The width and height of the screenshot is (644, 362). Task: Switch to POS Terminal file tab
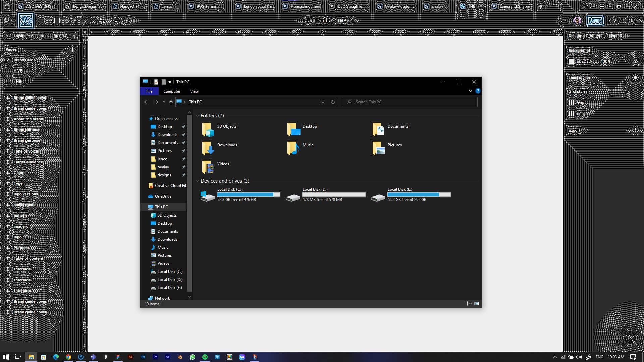point(208,6)
